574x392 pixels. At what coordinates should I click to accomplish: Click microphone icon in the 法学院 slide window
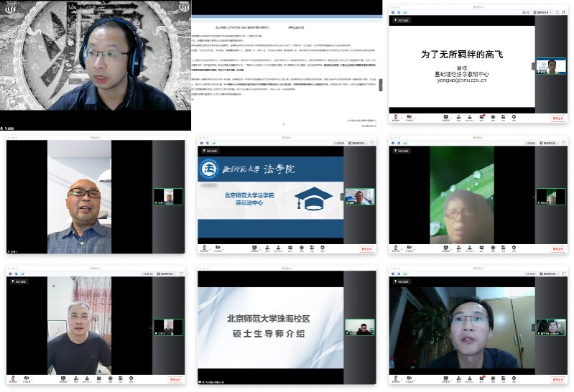click(x=203, y=248)
